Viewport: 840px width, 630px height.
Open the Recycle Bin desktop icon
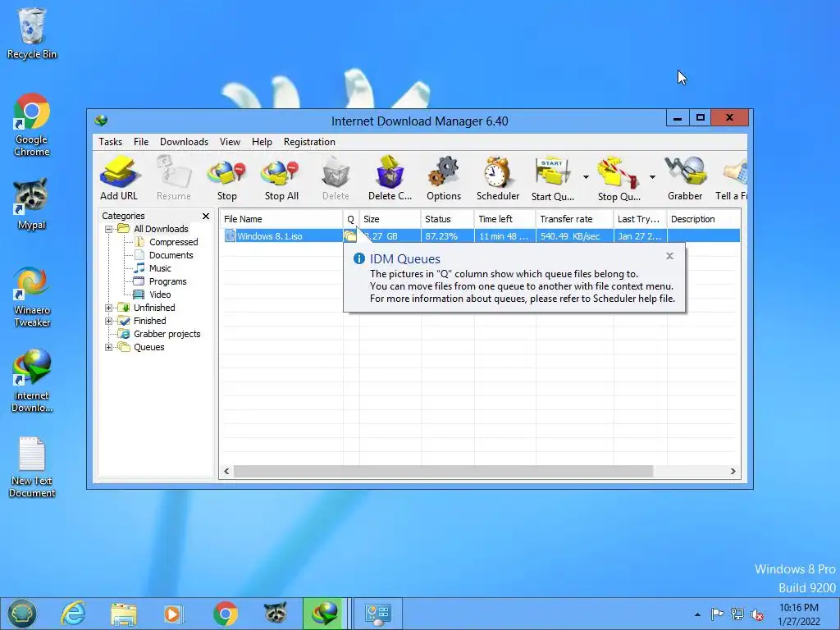click(x=32, y=33)
